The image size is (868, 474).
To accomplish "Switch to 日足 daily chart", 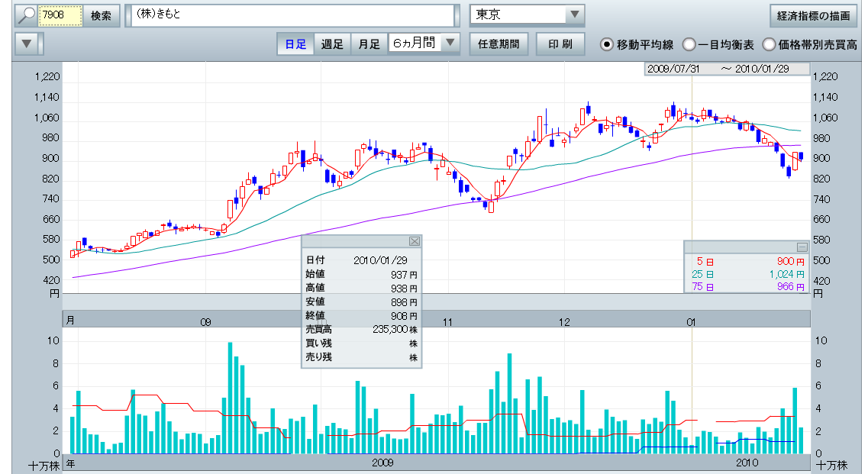I will tap(295, 44).
